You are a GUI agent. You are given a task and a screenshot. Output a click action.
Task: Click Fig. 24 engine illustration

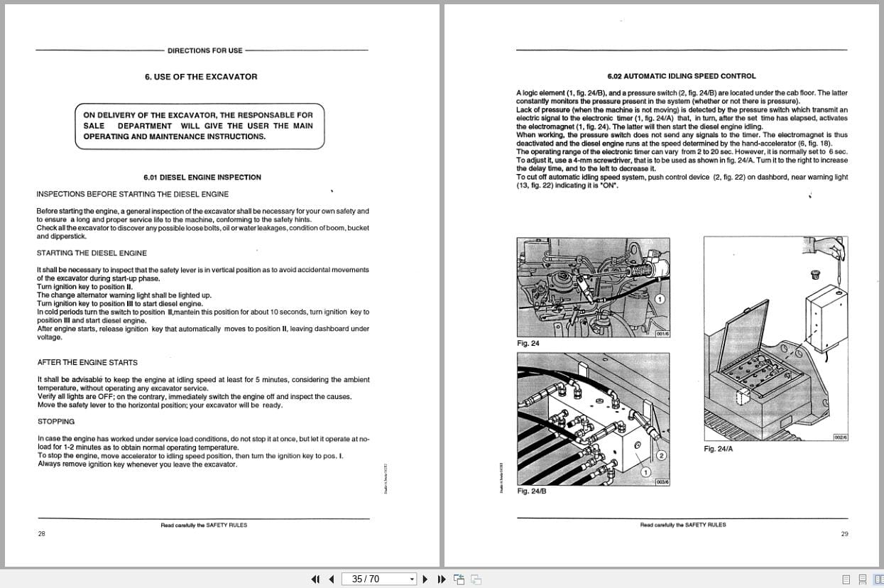[x=593, y=288]
